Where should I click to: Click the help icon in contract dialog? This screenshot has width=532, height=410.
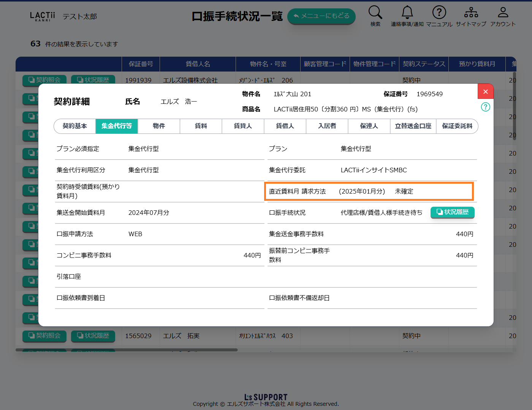pyautogui.click(x=485, y=107)
